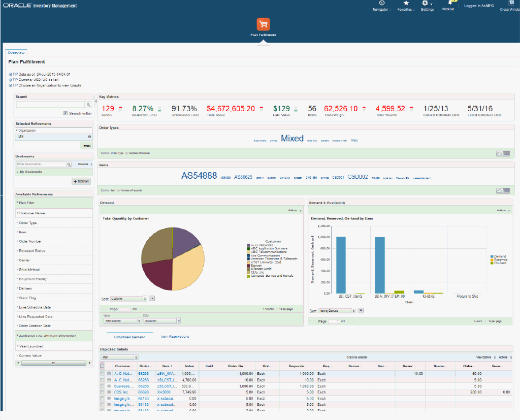Image resolution: width=520 pixels, height=420 pixels.
Task: Click the Mixed order type tag
Action: coord(292,138)
